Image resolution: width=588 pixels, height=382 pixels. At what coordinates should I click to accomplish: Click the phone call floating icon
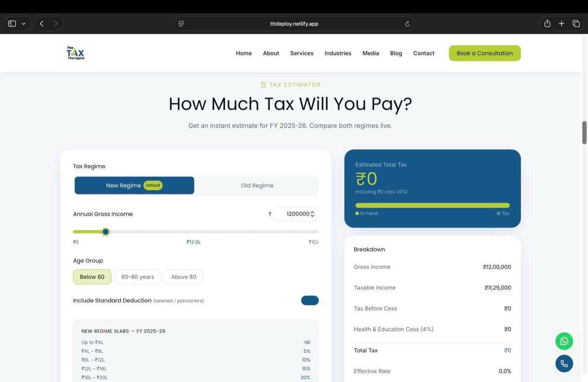pos(564,364)
